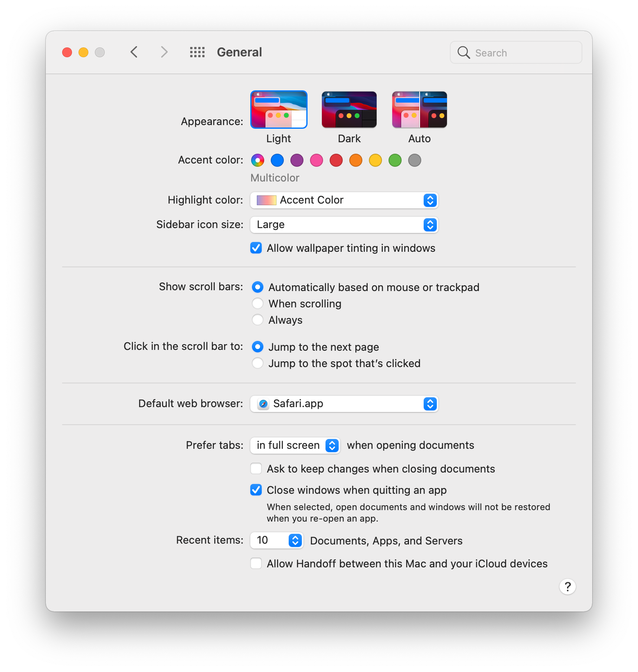Open the Highlight color dropdown
This screenshot has width=638, height=672.
pyautogui.click(x=344, y=200)
